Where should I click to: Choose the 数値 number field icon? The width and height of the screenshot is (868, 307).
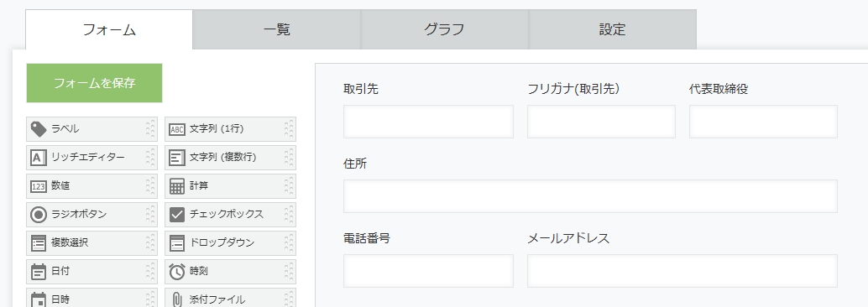click(39, 186)
